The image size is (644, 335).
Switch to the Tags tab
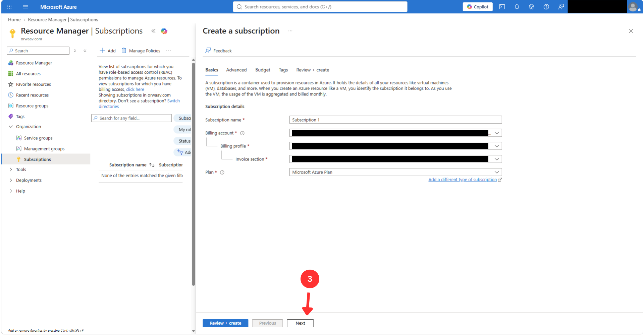point(283,70)
